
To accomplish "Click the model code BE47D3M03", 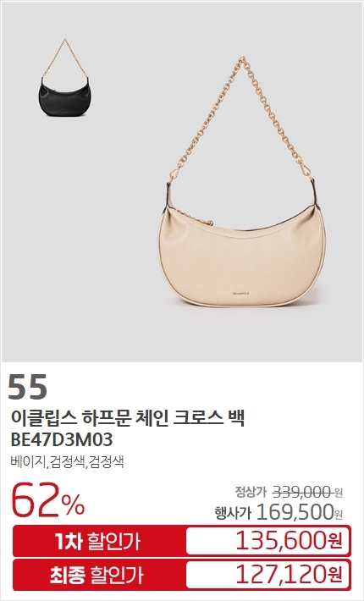I will click(x=62, y=439).
